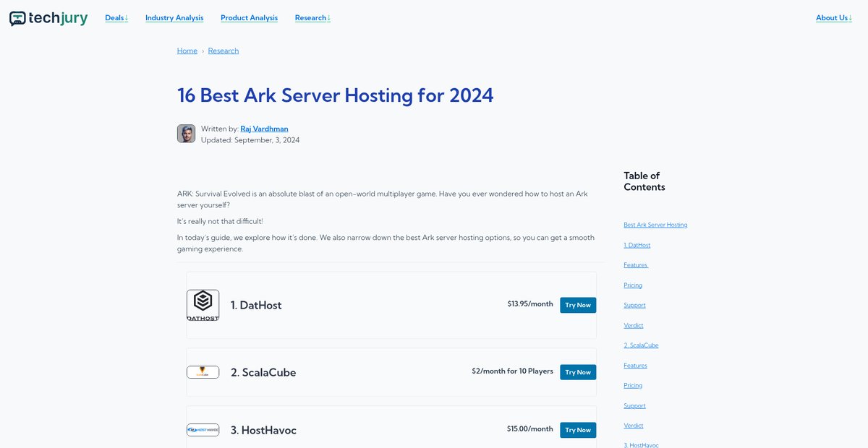Jump to 1. DatHost in contents
Image resolution: width=868 pixels, height=448 pixels.
click(x=637, y=245)
